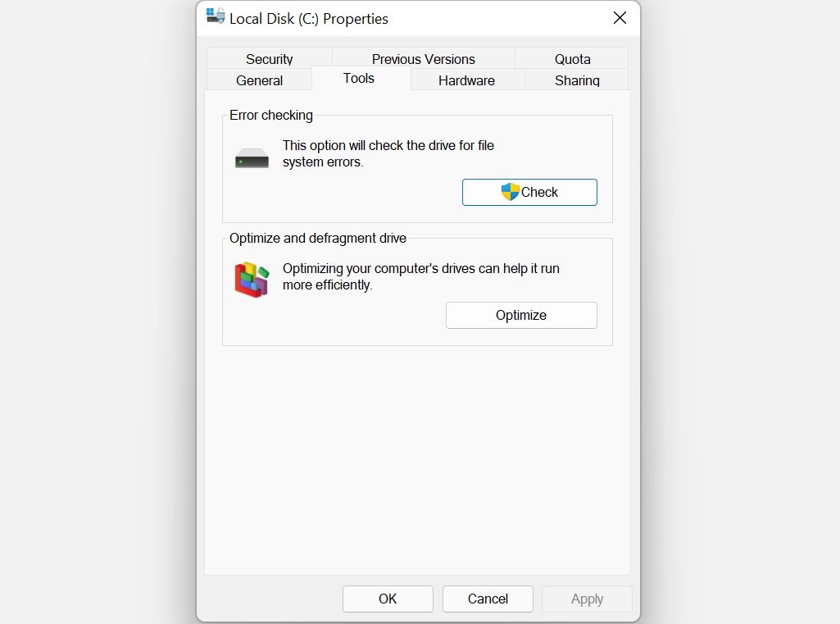Click Optimize to defragment the drive
This screenshot has width=840, height=624.
click(521, 315)
